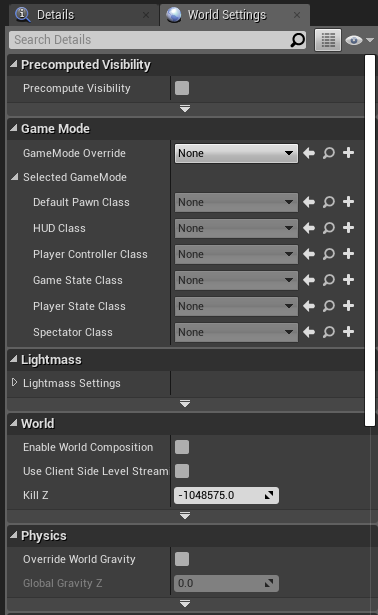Use selected asset arrow for Player State Class

click(x=309, y=306)
